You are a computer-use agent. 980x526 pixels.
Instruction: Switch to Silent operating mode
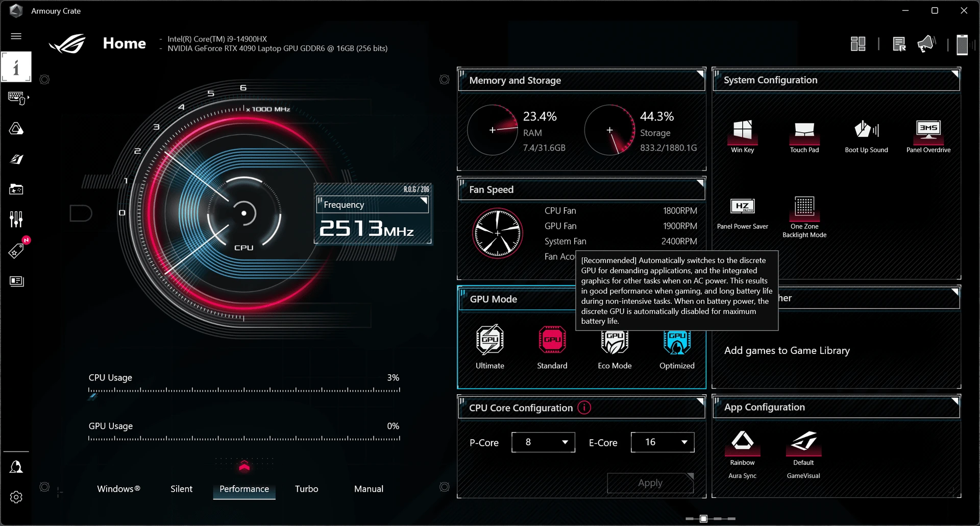pos(181,489)
